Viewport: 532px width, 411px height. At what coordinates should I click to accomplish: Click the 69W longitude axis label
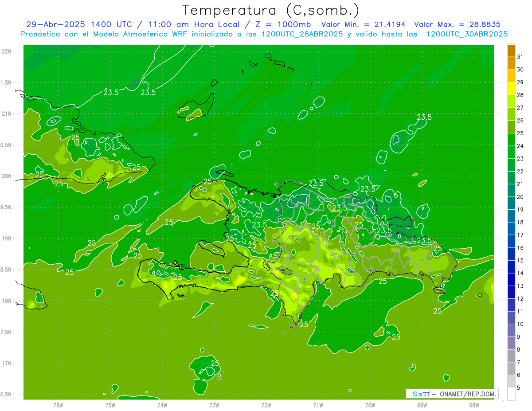(422, 405)
